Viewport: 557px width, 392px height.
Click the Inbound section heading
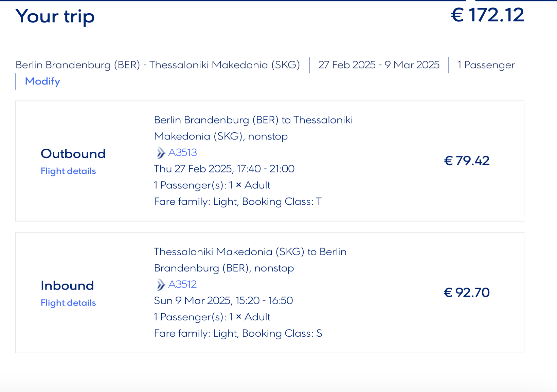(67, 285)
